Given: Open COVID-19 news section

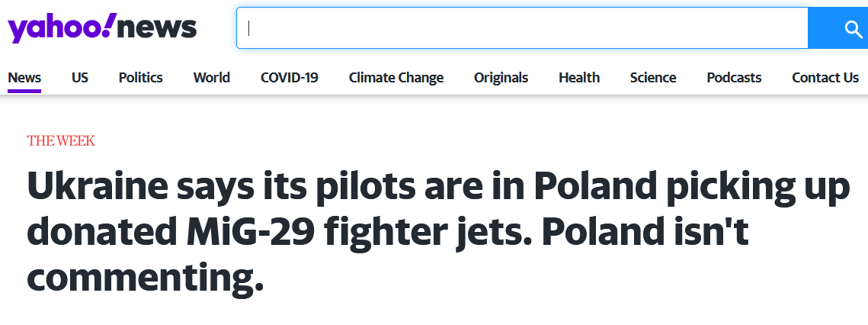Looking at the screenshot, I should pyautogui.click(x=290, y=78).
